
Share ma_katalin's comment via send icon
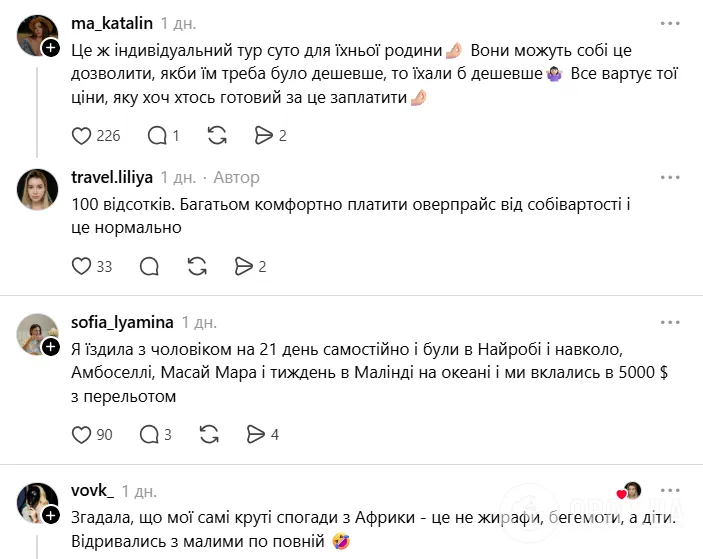point(264,135)
